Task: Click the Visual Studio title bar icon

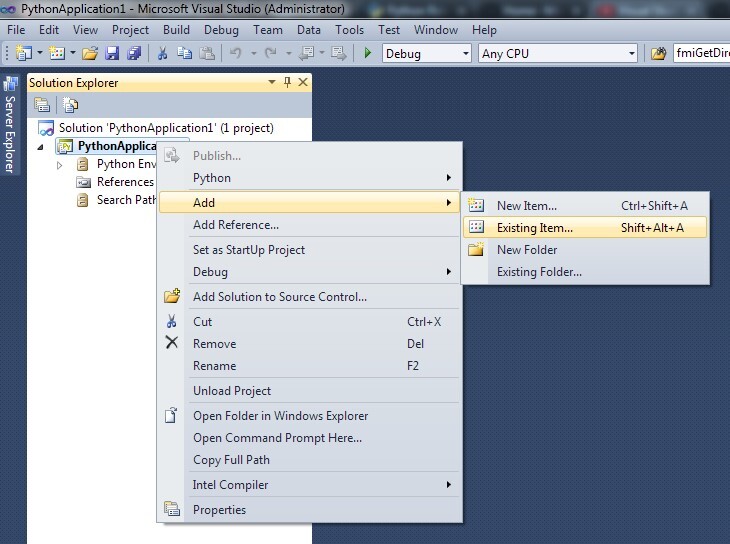Action: click(x=8, y=9)
